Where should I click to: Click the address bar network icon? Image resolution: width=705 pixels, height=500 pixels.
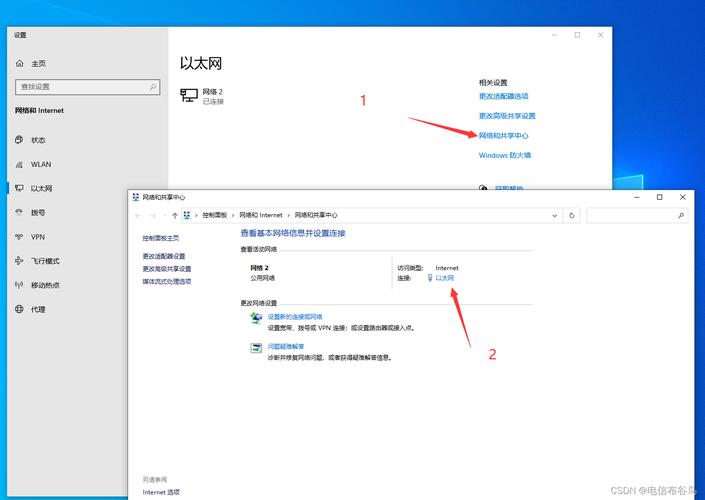[x=187, y=215]
